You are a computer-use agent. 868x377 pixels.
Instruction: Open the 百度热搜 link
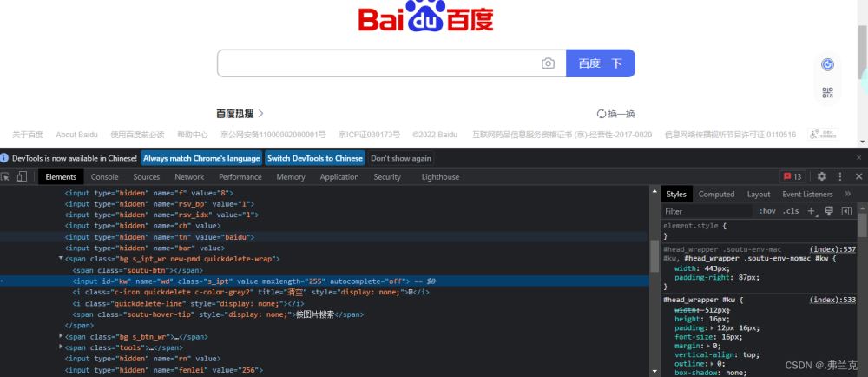pyautogui.click(x=240, y=114)
